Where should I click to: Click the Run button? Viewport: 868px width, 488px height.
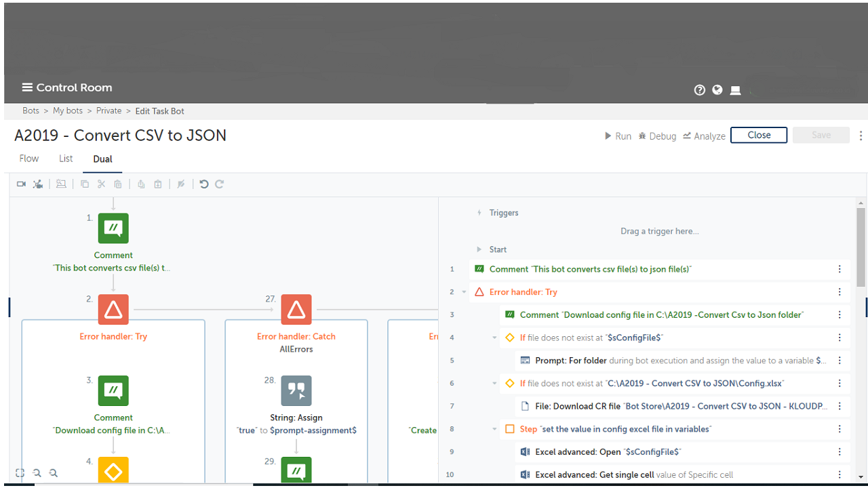(618, 136)
